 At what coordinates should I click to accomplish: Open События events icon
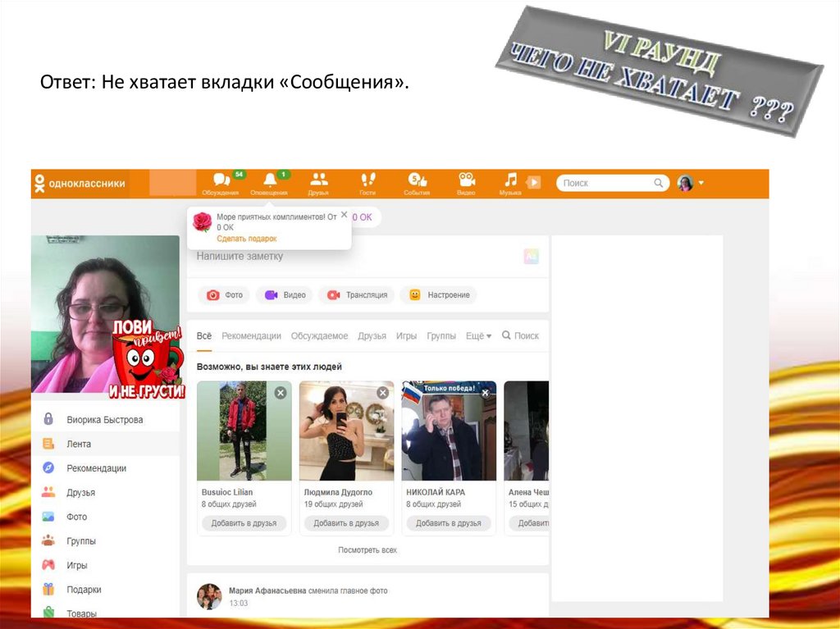tap(417, 184)
